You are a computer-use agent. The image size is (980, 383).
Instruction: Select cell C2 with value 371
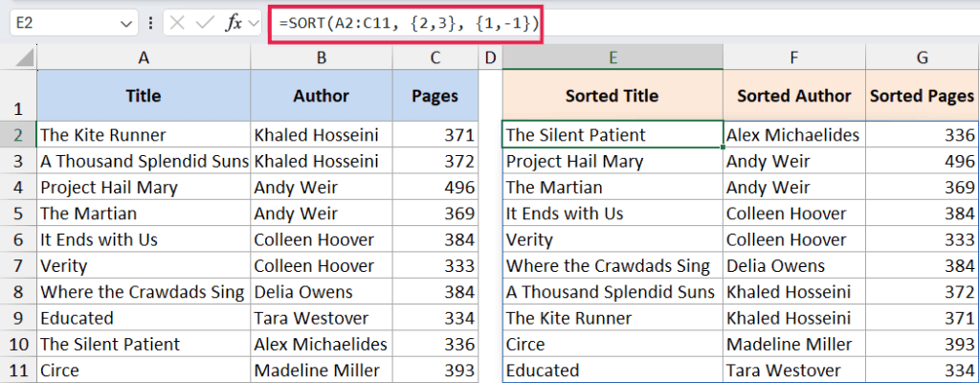(x=435, y=135)
